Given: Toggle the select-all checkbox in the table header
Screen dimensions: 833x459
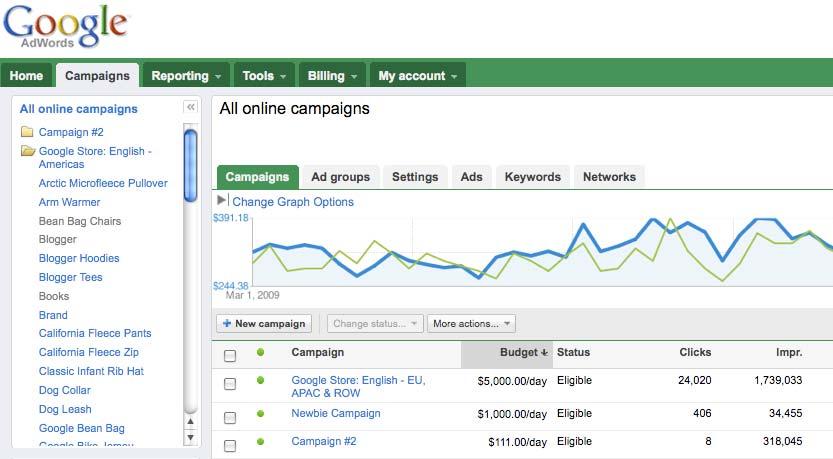Looking at the screenshot, I should pyautogui.click(x=230, y=355).
